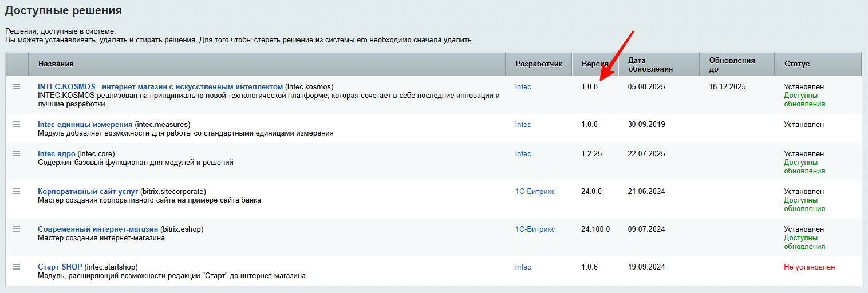Click Доступны обновления in Современный интернет-магазин row

[804, 242]
